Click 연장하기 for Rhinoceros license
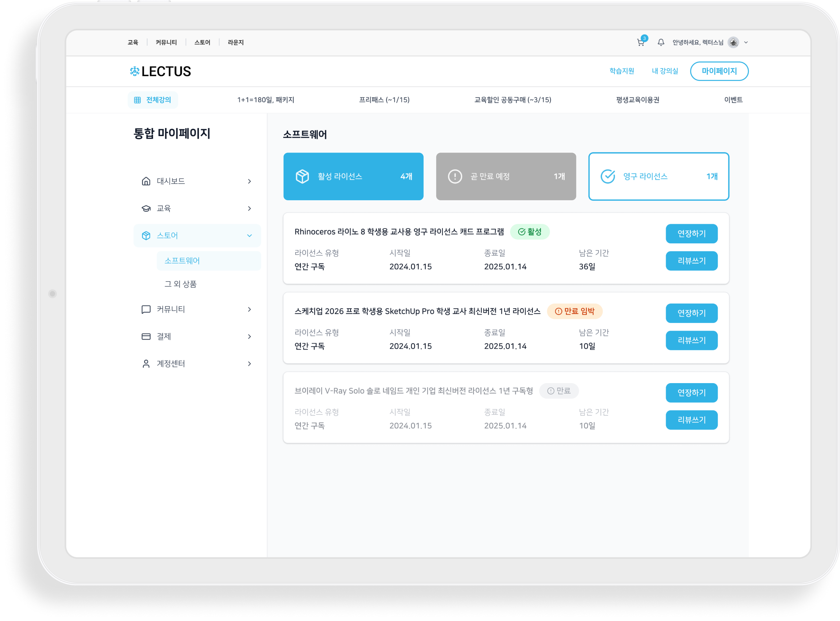The width and height of the screenshot is (840, 621). [691, 234]
